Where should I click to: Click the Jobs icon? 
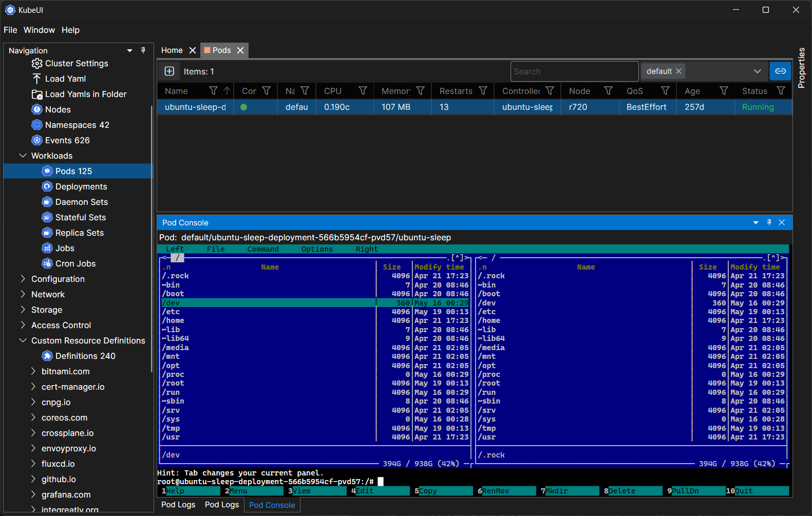tap(47, 248)
